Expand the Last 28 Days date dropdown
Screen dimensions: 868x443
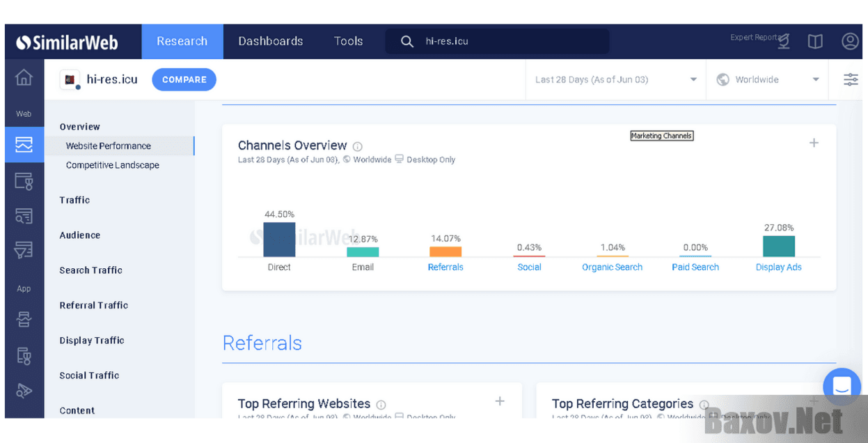[x=615, y=79]
